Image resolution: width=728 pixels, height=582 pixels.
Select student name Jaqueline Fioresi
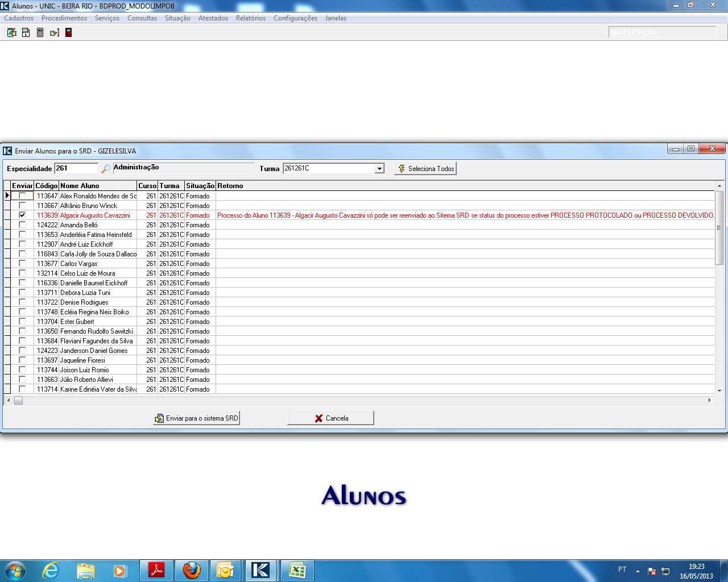click(x=83, y=360)
